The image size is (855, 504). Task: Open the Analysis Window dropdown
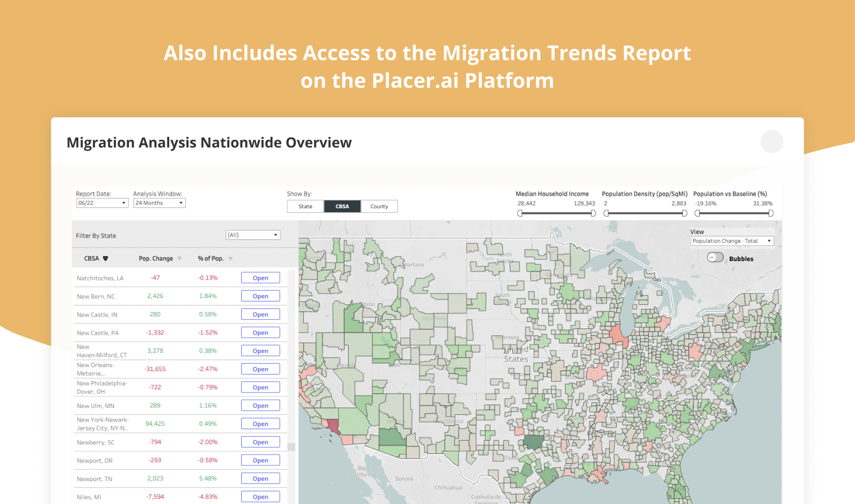pos(159,203)
